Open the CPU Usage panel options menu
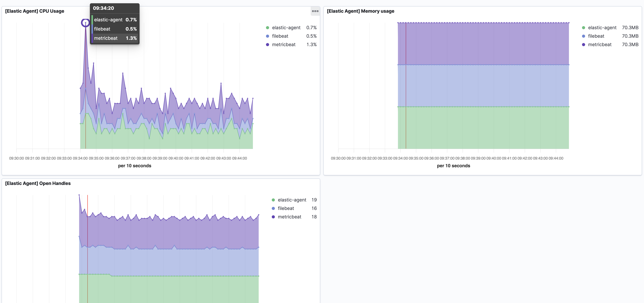This screenshot has width=644, height=303. coord(315,11)
